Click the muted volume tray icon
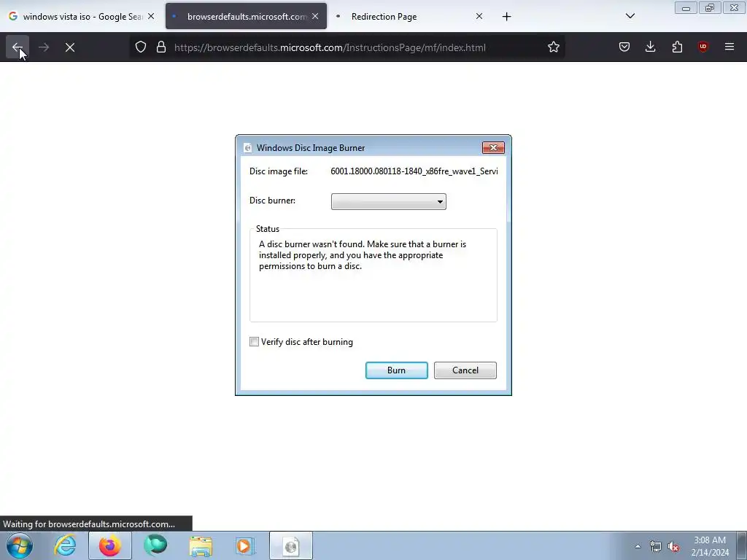This screenshot has height=560, width=747. [x=673, y=546]
